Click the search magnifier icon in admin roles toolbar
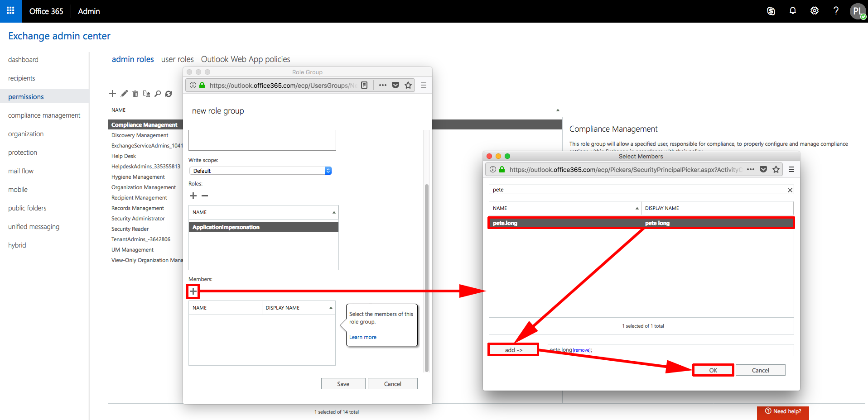This screenshot has height=420, width=868. (158, 94)
